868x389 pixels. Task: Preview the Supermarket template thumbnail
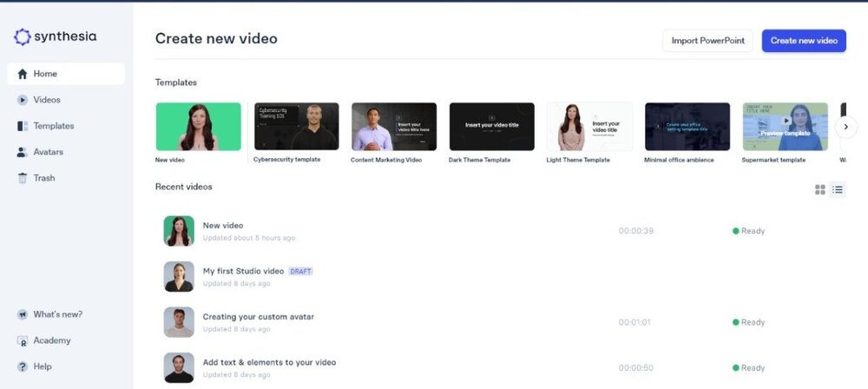pos(785,127)
